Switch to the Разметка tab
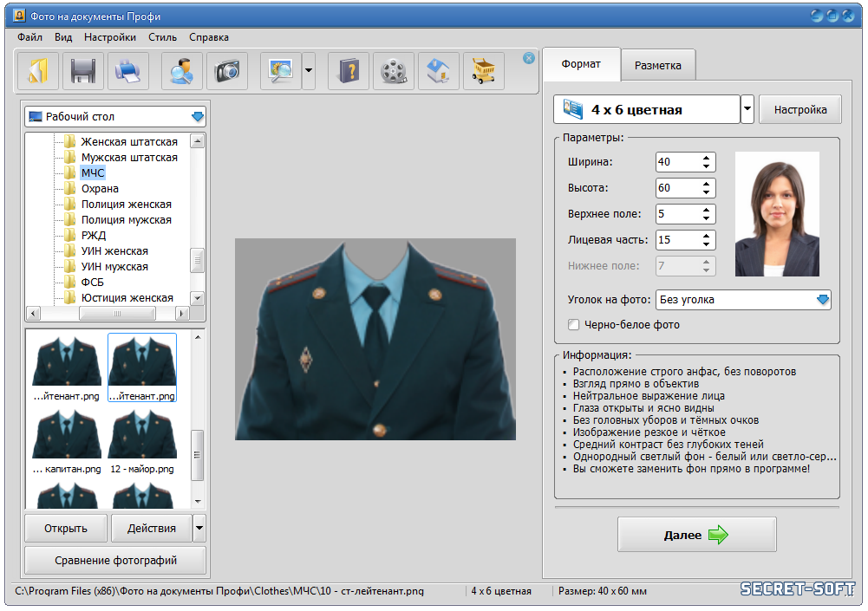868x611 pixels. [x=657, y=66]
